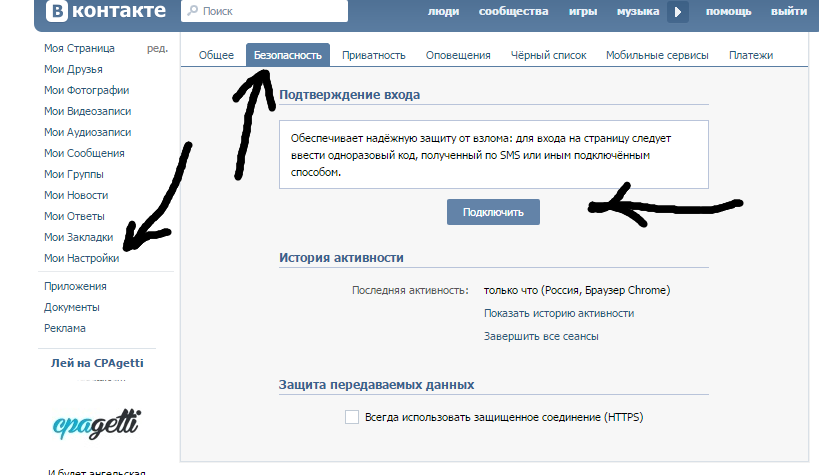Image resolution: width=819 pixels, height=475 pixels.
Task: Open музыка in the top navigation
Action: pos(637,12)
